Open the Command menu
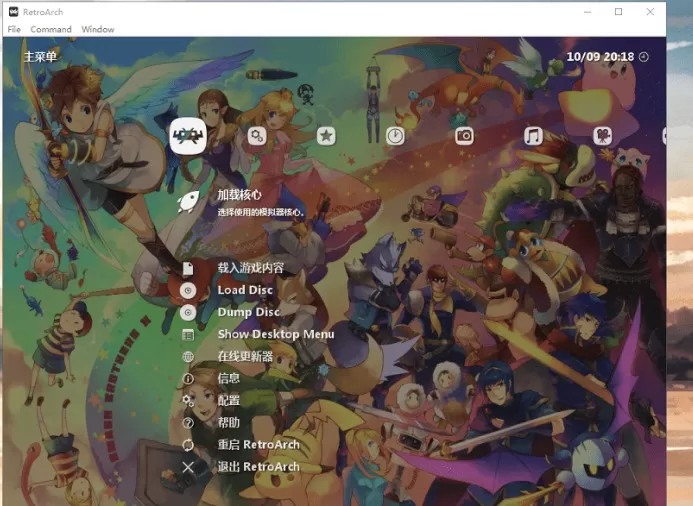Image resolution: width=693 pixels, height=506 pixels. (51, 30)
